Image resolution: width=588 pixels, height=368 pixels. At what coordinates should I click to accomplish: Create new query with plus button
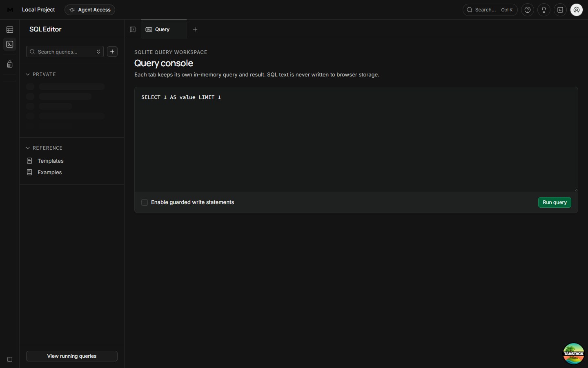[112, 52]
